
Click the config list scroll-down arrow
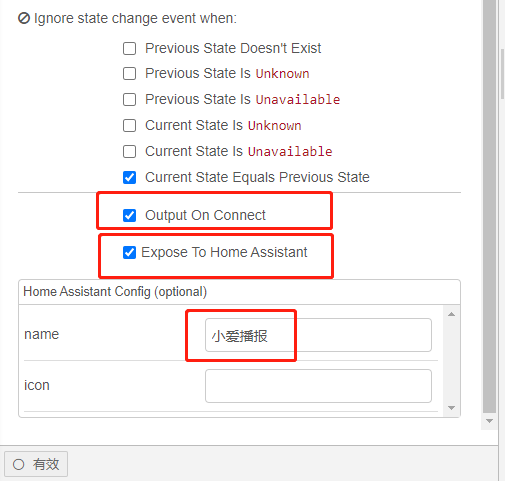452,408
